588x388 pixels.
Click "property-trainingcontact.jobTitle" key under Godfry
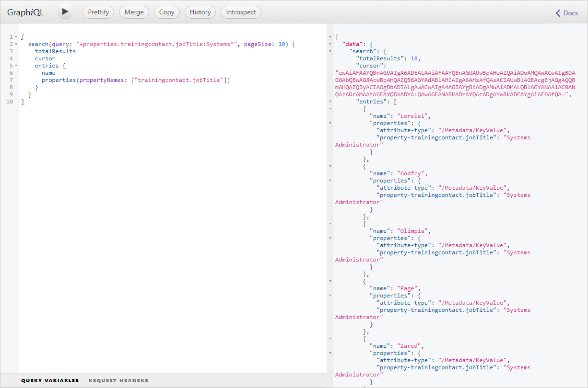(436, 195)
